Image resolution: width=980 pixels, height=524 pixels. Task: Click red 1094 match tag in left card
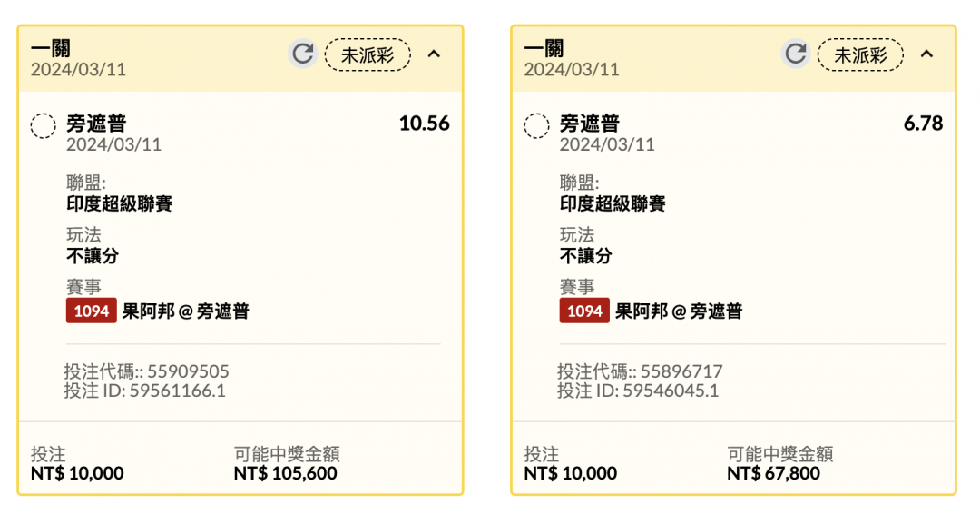92,311
